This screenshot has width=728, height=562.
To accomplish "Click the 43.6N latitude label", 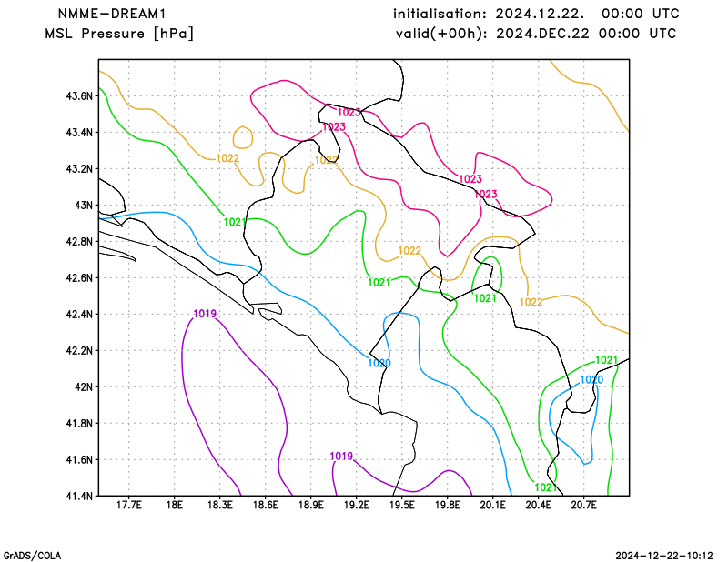I will pos(79,96).
